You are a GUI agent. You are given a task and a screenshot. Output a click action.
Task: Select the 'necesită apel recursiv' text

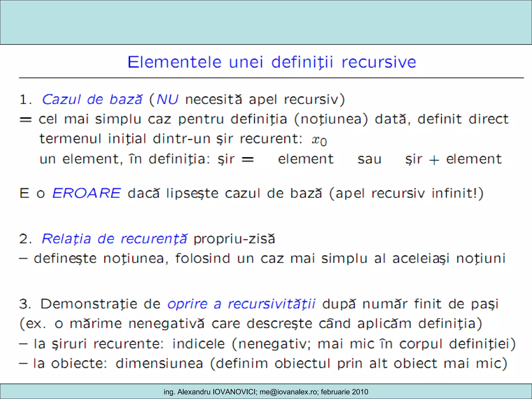tap(262, 99)
